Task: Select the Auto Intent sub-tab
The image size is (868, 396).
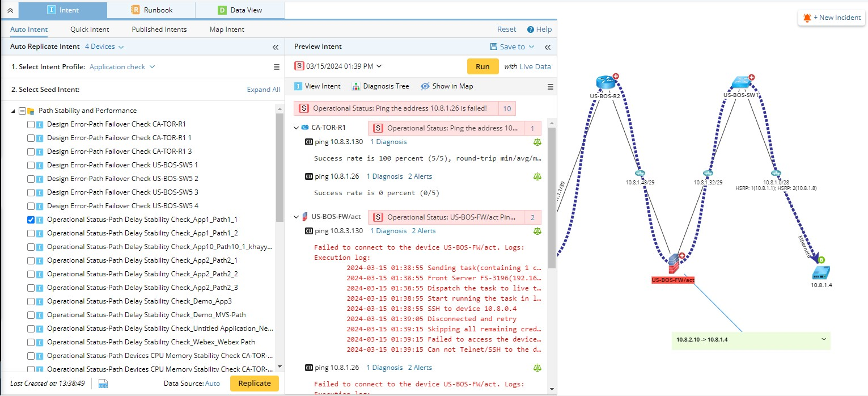Action: [x=29, y=30]
